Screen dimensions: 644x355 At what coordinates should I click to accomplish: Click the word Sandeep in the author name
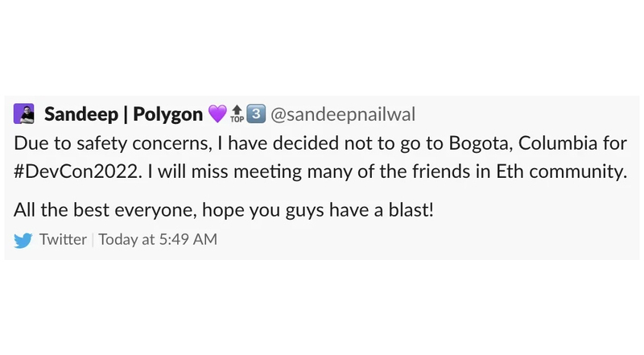(81, 114)
